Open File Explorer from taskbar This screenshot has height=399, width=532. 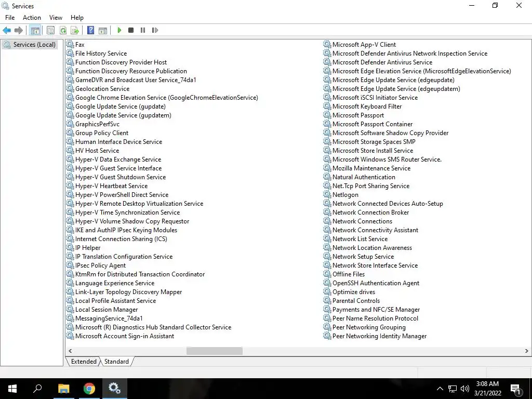click(x=63, y=389)
